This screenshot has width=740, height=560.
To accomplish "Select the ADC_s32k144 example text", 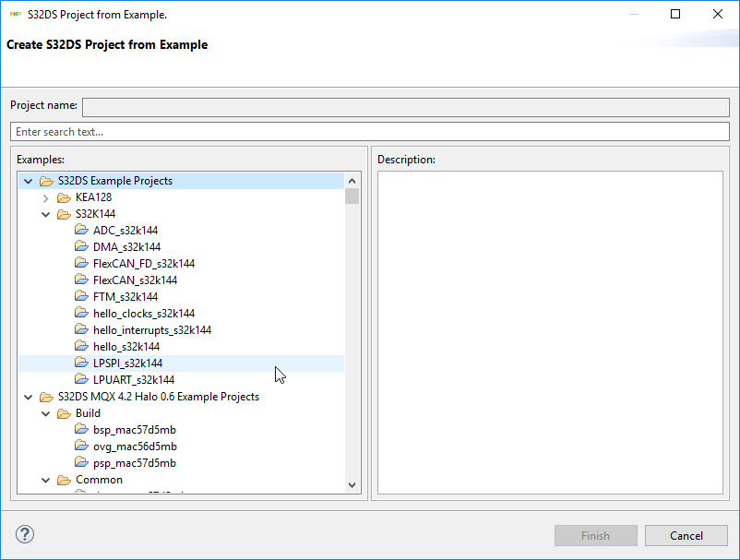I will [125, 231].
